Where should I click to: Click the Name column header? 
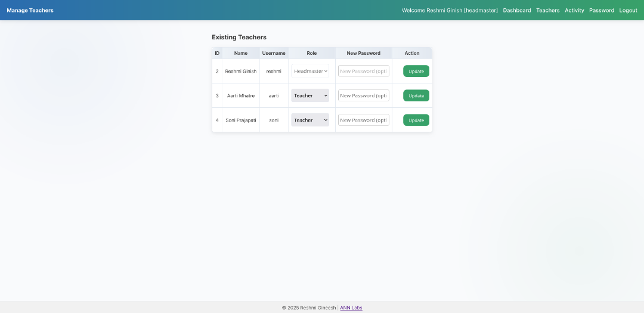[x=240, y=53]
